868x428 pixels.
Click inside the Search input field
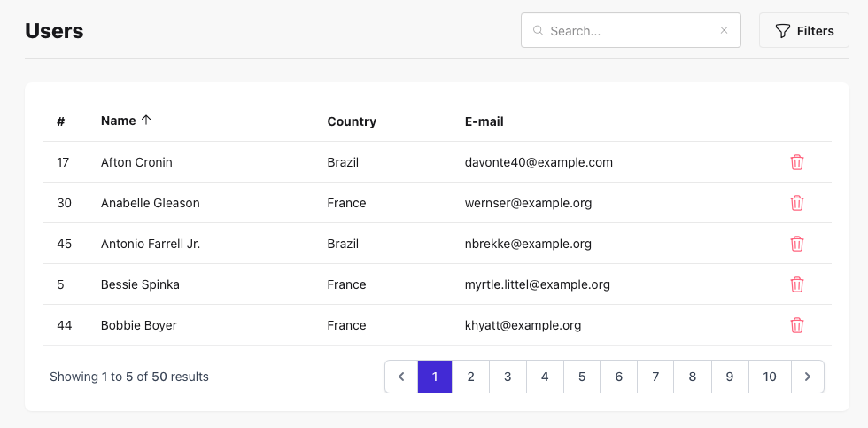(629, 31)
